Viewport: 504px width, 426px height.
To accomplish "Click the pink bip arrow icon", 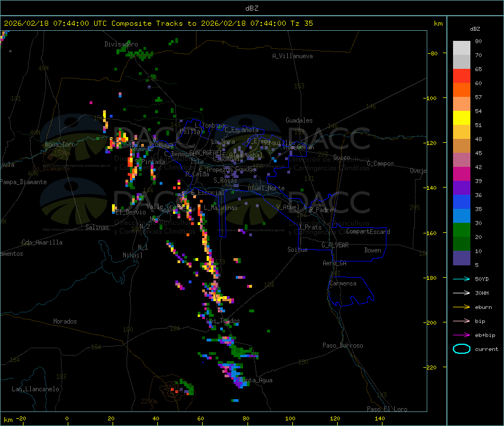I will click(x=461, y=321).
